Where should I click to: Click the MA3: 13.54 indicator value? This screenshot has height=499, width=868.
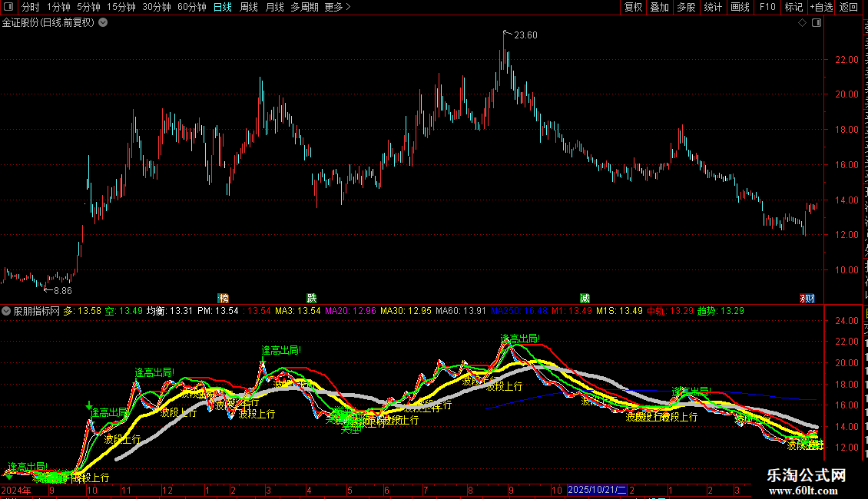click(298, 311)
